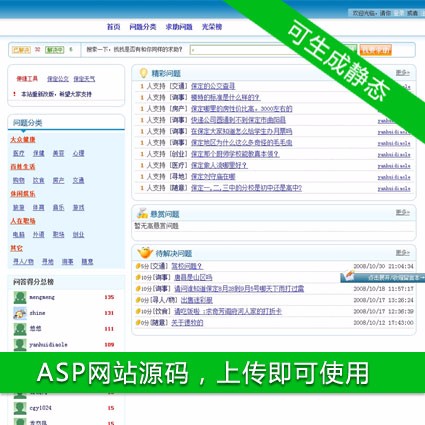The height and width of the screenshot is (425, 425).
Task: Open the 大众健康 category heading
Action: tap(23, 139)
